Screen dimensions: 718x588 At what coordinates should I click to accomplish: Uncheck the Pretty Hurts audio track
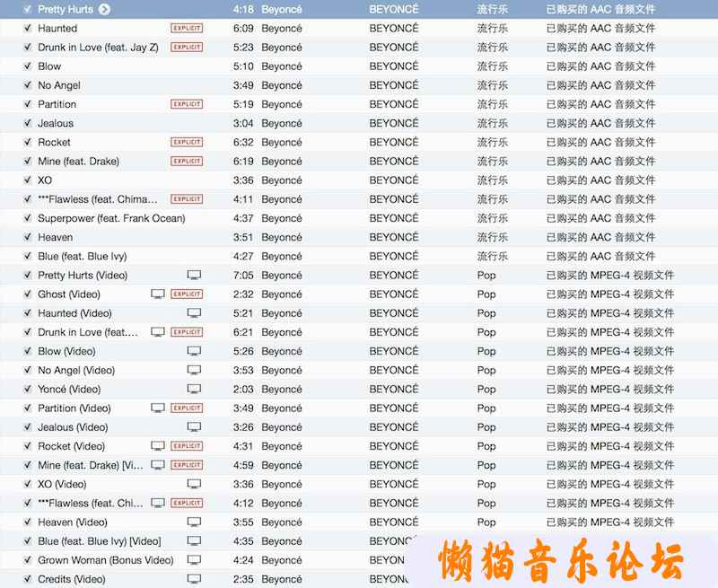[28, 9]
